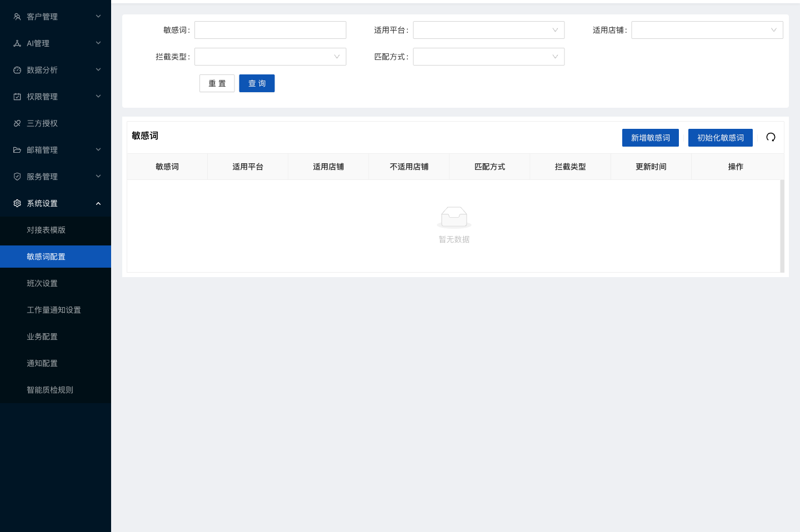Focus the 敏感词 search input field
Viewport: 800px width, 532px height.
[270, 30]
